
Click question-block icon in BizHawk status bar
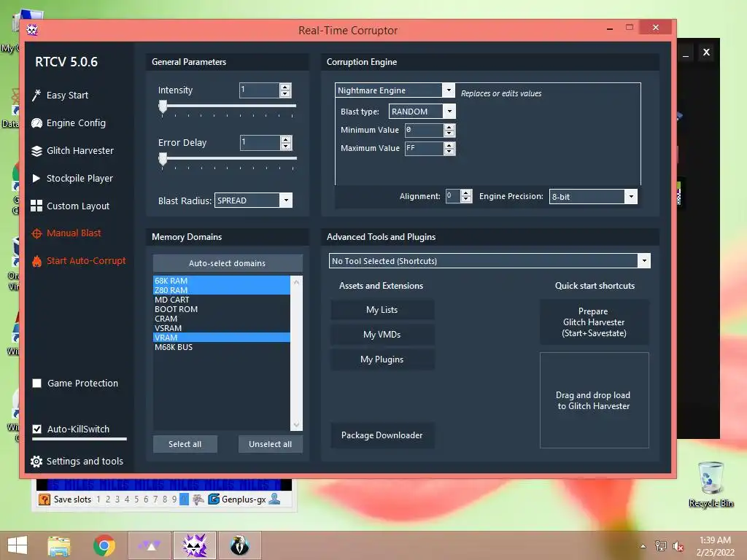tap(44, 499)
